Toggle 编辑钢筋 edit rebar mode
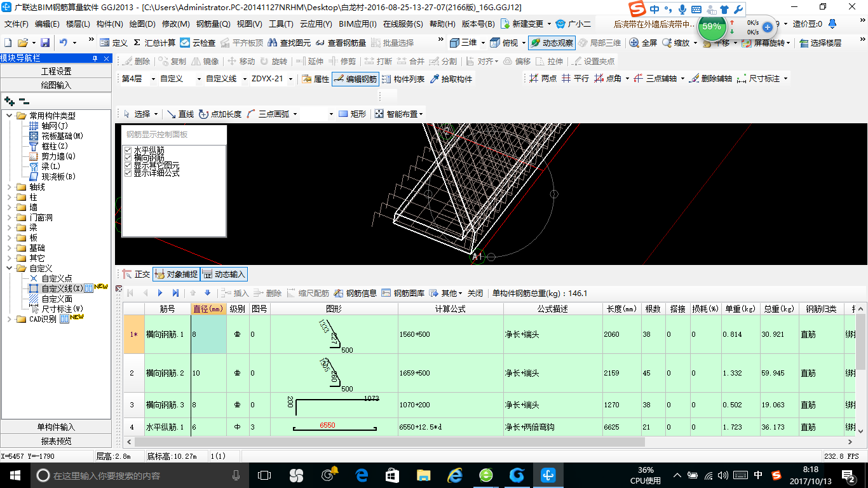 pyautogui.click(x=356, y=79)
